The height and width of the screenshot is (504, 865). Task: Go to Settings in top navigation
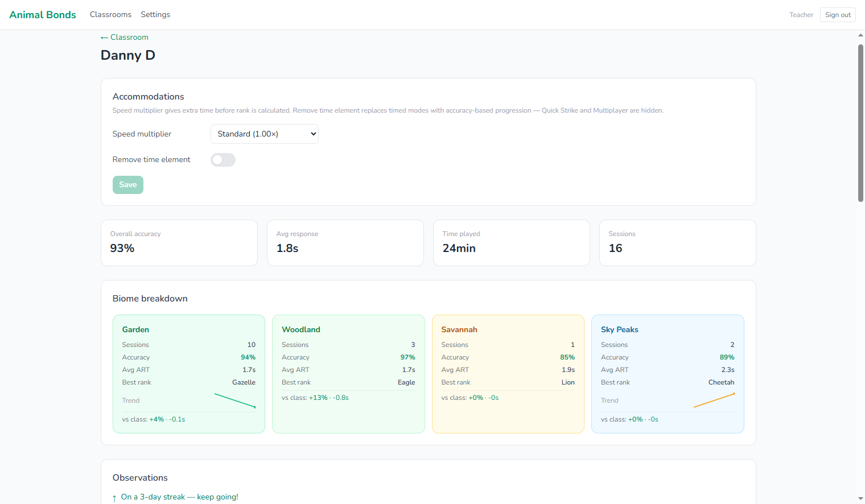155,15
